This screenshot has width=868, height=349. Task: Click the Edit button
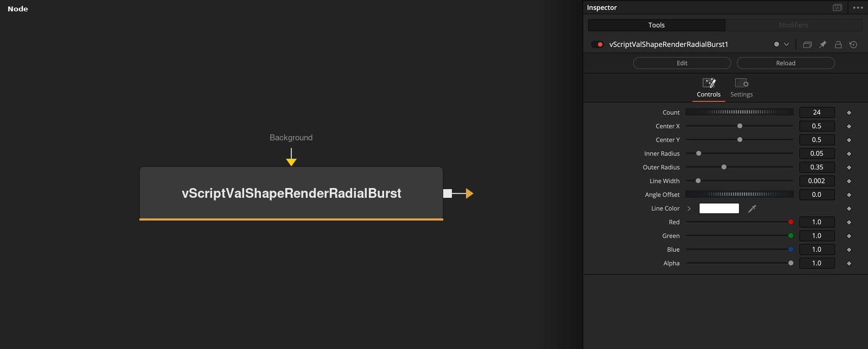(682, 63)
